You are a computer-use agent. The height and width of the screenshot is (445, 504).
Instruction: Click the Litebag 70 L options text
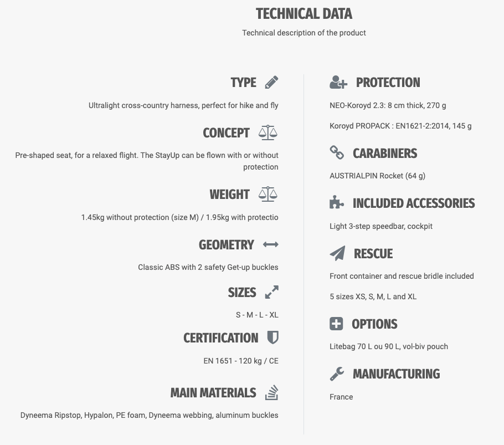click(388, 346)
